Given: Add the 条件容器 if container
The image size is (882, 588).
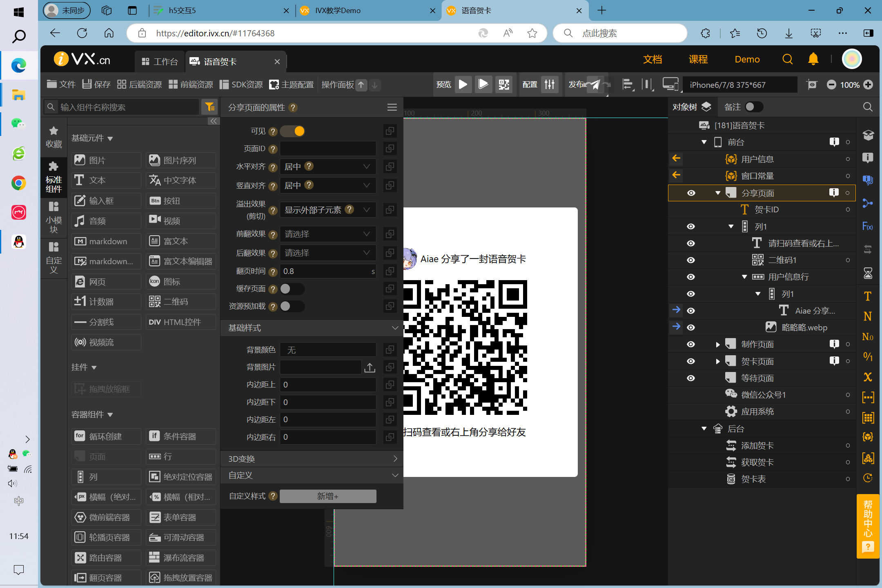Looking at the screenshot, I should coord(180,436).
